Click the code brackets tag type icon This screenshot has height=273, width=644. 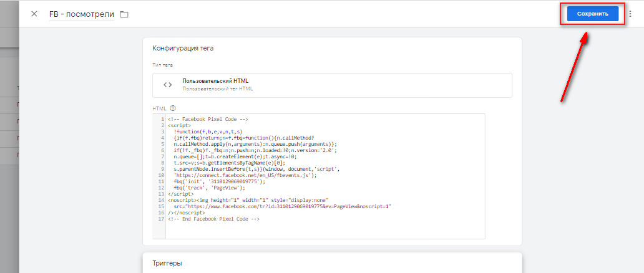pos(167,85)
